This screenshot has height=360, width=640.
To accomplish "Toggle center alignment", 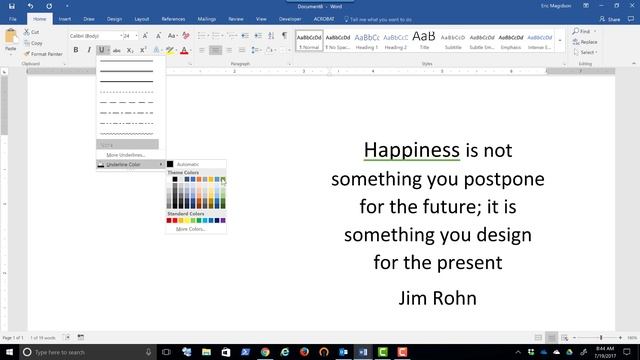I will [215, 50].
